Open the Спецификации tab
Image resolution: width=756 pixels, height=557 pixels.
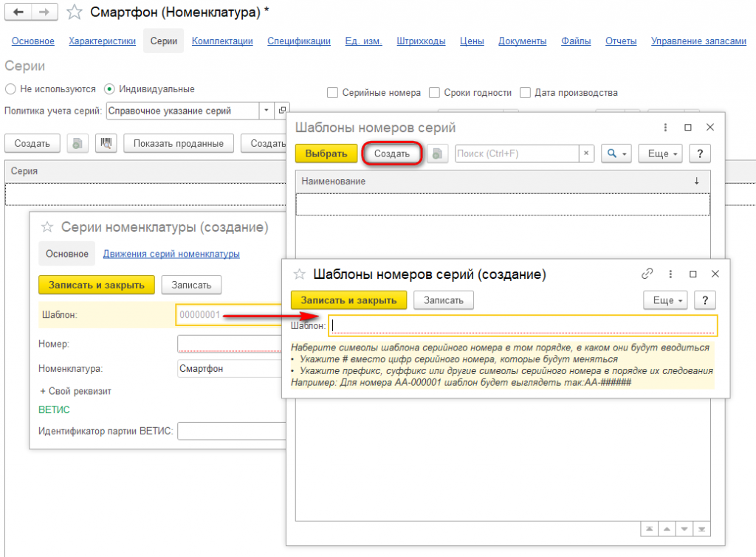pyautogui.click(x=299, y=41)
